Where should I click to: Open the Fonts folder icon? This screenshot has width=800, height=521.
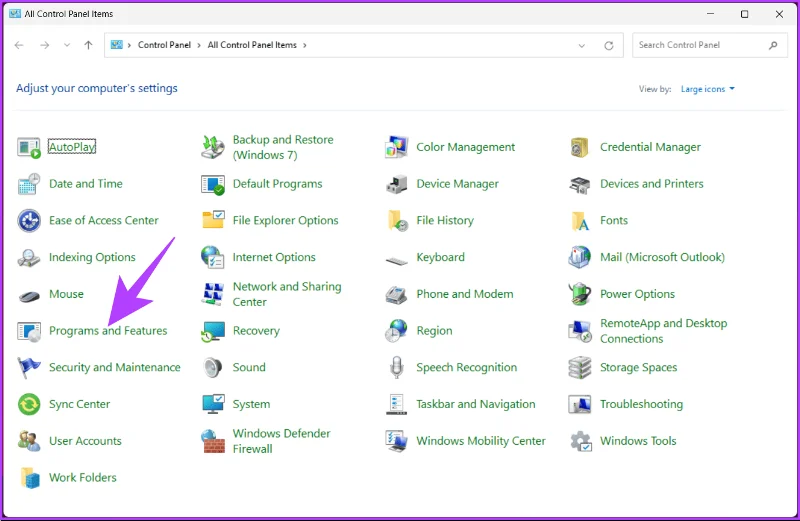(580, 221)
